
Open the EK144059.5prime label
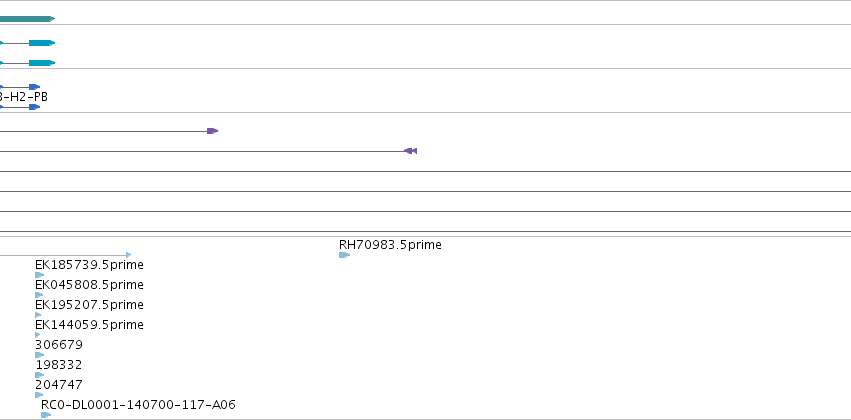[89, 325]
